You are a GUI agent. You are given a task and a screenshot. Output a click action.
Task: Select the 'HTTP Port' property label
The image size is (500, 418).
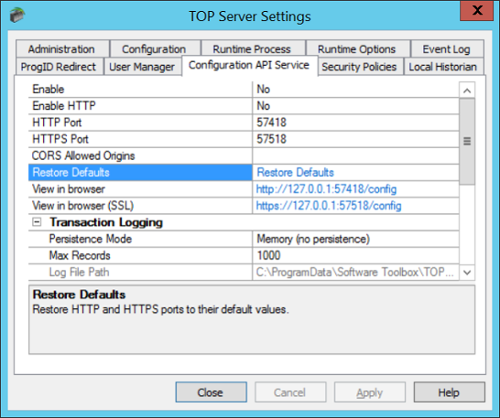57,123
